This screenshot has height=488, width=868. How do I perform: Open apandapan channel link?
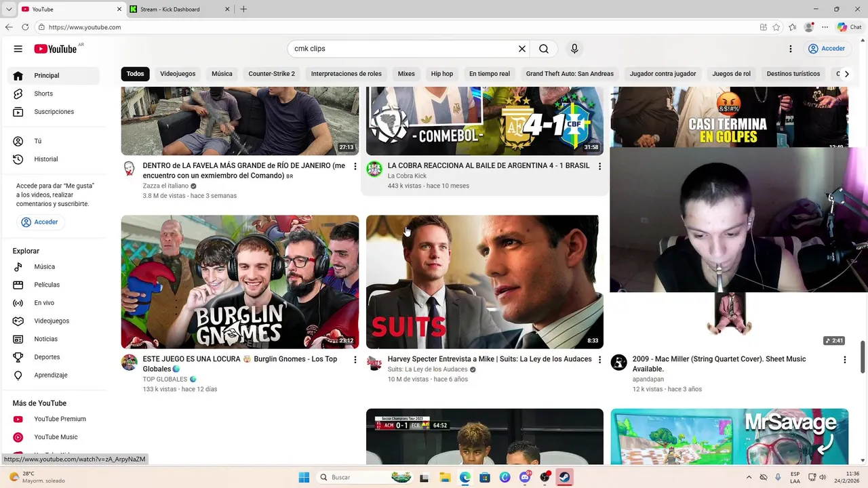click(x=648, y=379)
